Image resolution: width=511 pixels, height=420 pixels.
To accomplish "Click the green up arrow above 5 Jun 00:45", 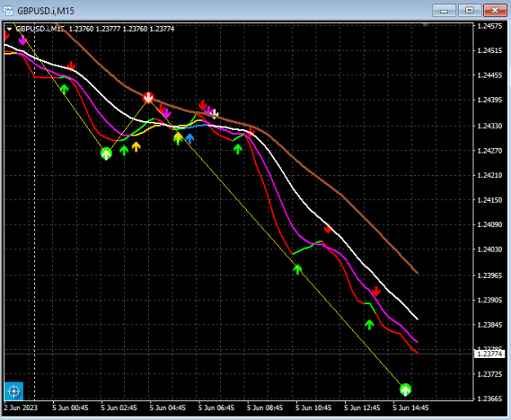I will coord(65,89).
